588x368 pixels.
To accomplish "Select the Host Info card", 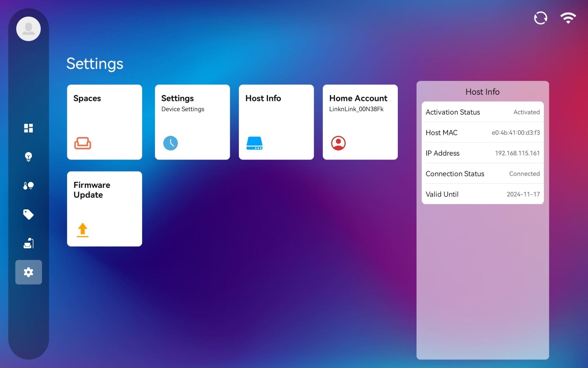I will pos(276,122).
